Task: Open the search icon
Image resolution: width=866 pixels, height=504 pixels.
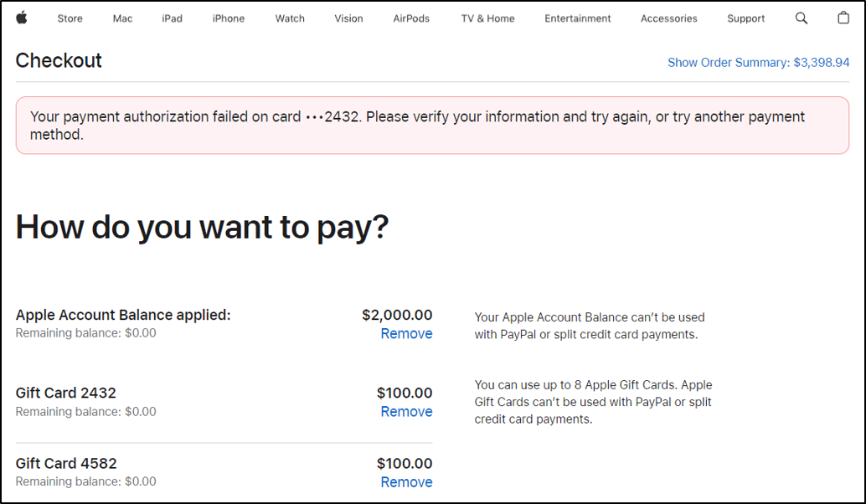Action: pos(801,18)
